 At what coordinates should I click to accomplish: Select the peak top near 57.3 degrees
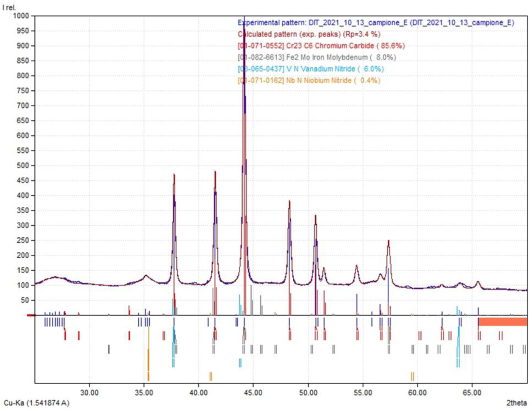pos(389,242)
